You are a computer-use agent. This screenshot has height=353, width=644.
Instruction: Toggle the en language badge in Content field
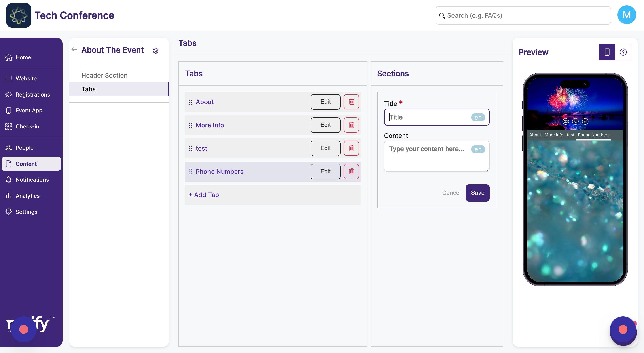[x=478, y=149]
